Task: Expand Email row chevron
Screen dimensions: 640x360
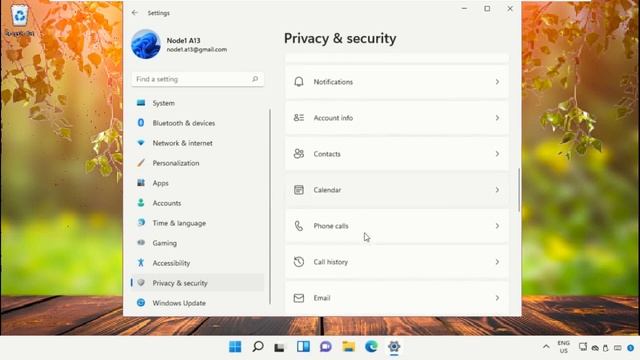Action: tap(497, 298)
